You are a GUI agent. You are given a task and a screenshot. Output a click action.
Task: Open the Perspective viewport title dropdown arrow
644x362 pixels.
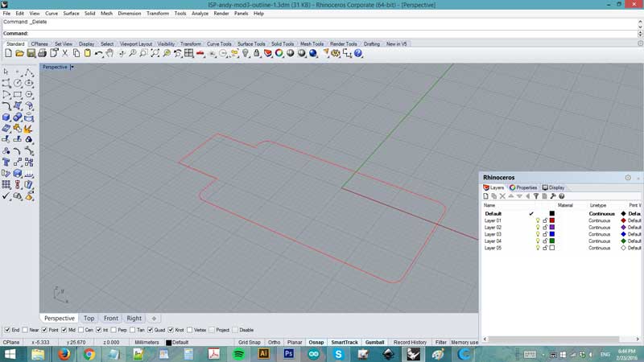click(72, 67)
